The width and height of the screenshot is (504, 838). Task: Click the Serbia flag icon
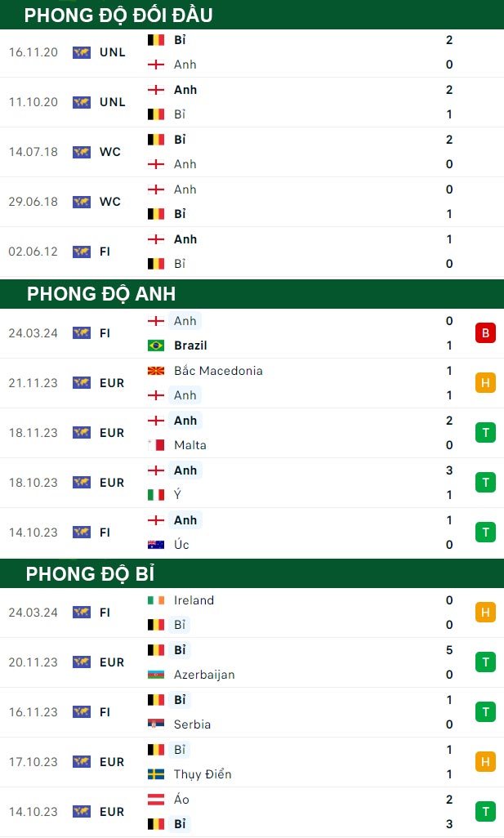[x=156, y=724]
